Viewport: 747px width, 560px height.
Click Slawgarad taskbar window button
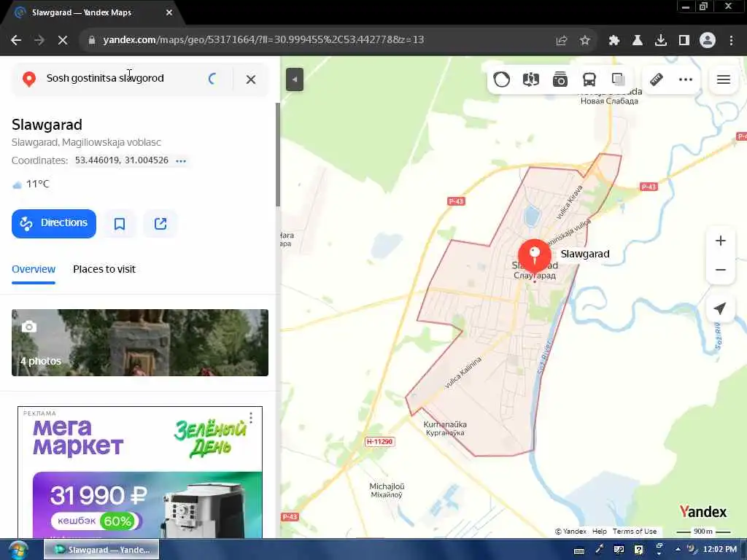(101, 550)
